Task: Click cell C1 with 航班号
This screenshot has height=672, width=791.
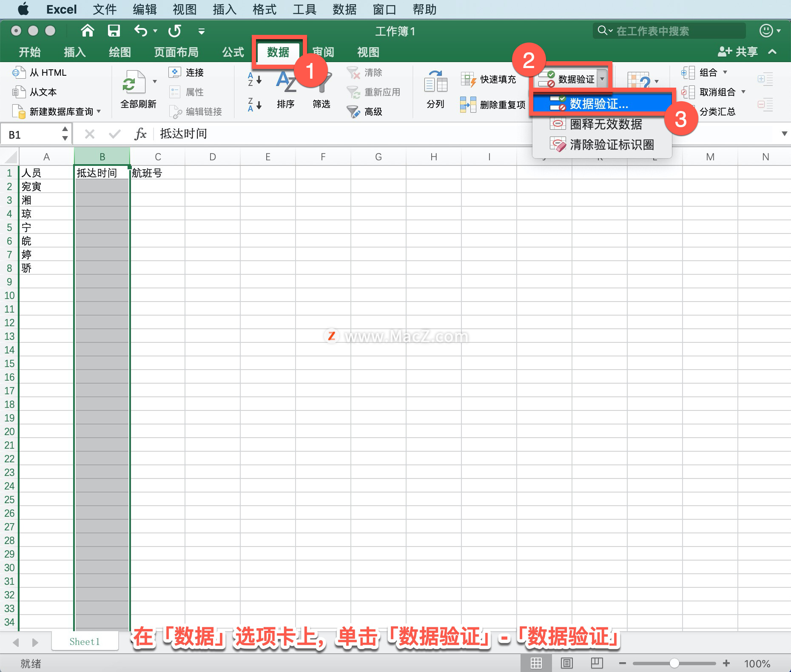Action: [x=157, y=173]
